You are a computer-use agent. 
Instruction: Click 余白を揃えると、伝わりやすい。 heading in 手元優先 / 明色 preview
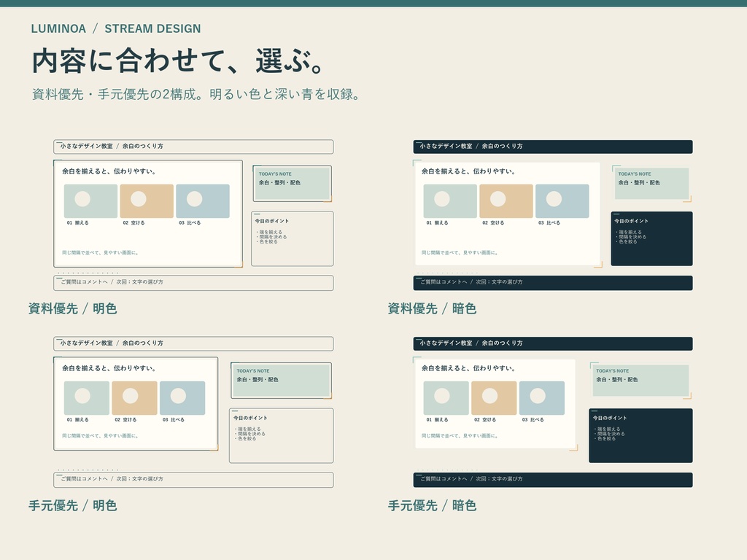tap(109, 368)
